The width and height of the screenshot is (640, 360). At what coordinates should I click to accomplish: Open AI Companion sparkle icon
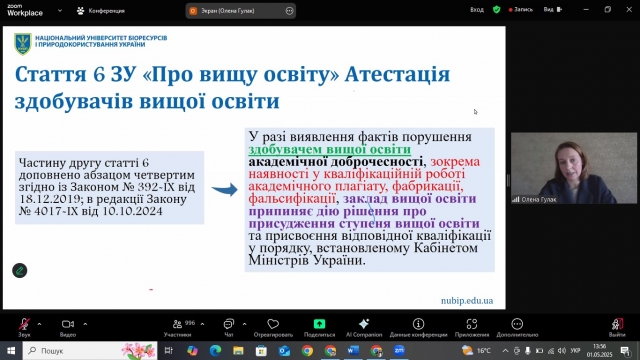[364, 324]
